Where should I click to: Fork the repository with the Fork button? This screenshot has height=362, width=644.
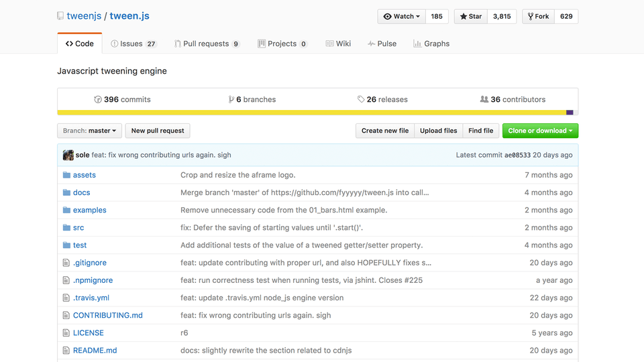pyautogui.click(x=538, y=16)
